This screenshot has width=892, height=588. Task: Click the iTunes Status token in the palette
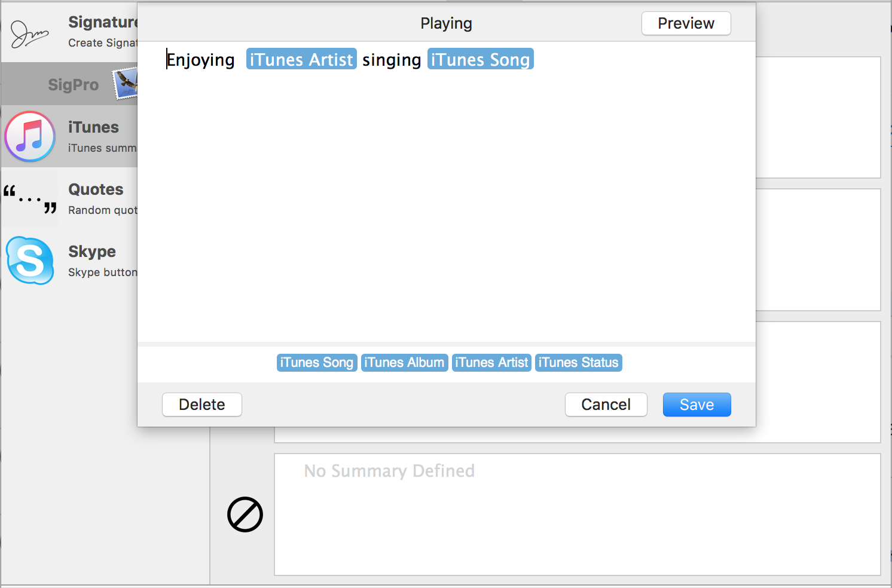(x=578, y=363)
